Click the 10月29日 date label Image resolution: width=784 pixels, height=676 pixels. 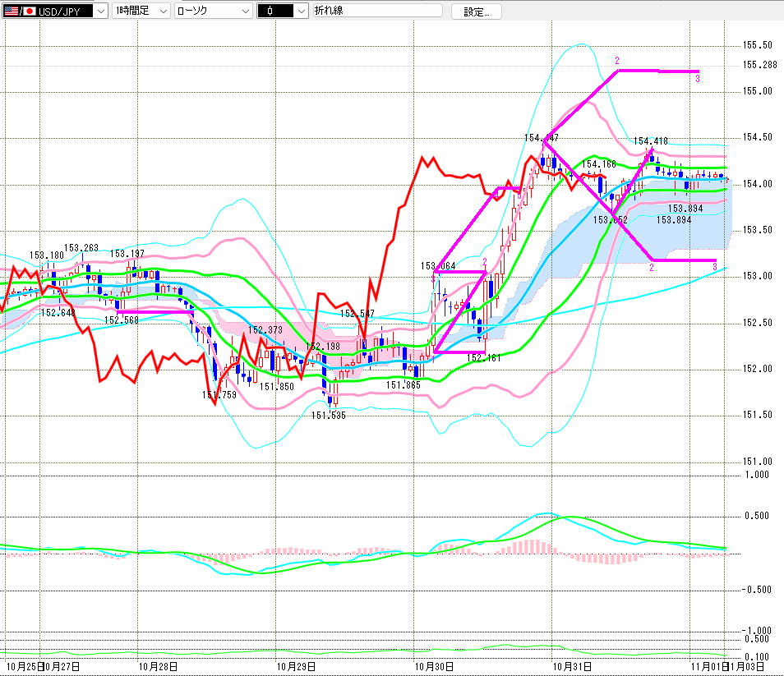(x=292, y=665)
